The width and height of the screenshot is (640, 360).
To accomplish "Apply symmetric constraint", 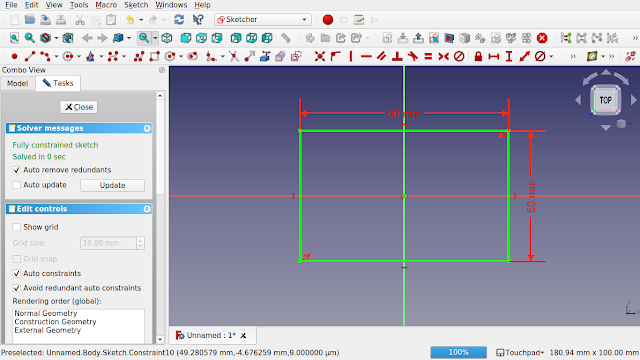I will click(444, 56).
